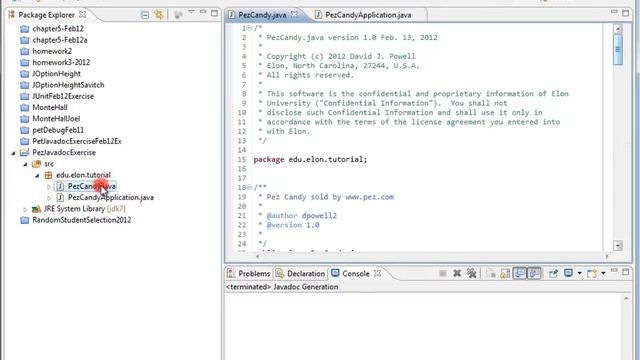Select JUnitFeb12Exercise project

tap(63, 96)
